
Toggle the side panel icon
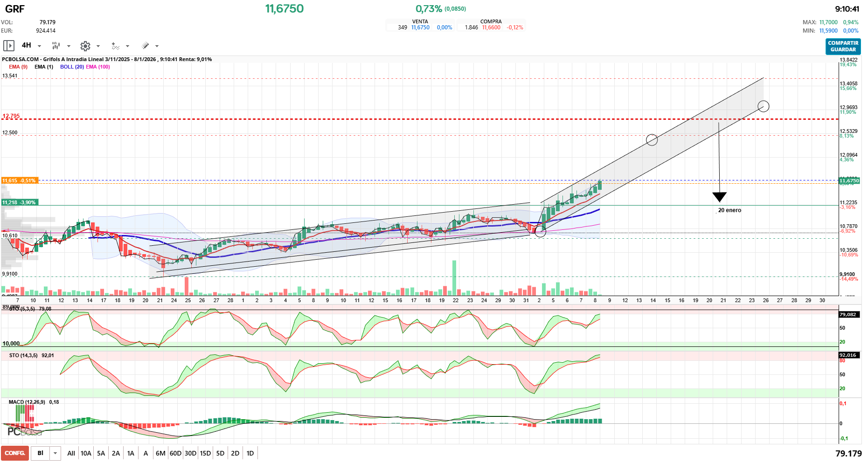coord(8,46)
